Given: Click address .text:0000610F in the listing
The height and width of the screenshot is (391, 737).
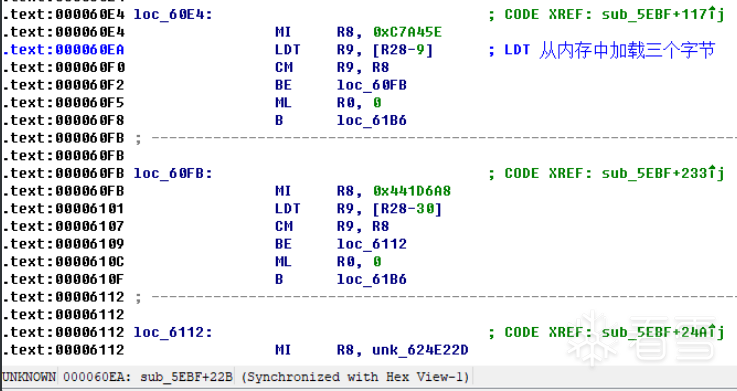Looking at the screenshot, I should [63, 279].
